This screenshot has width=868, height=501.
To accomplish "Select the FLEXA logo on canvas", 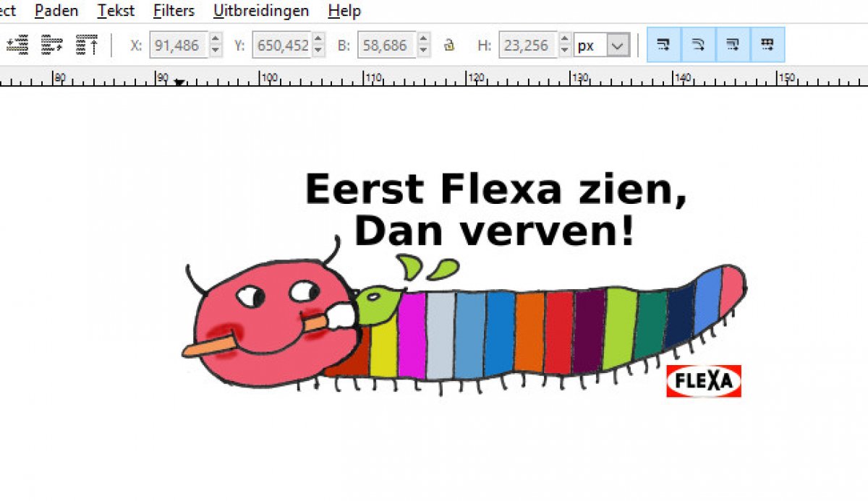I will coord(704,380).
